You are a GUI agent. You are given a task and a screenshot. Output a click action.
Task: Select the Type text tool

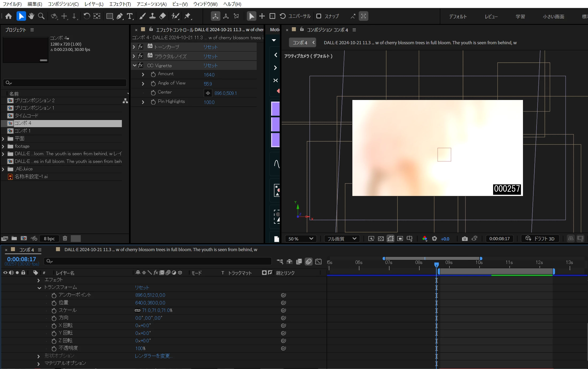tap(130, 16)
